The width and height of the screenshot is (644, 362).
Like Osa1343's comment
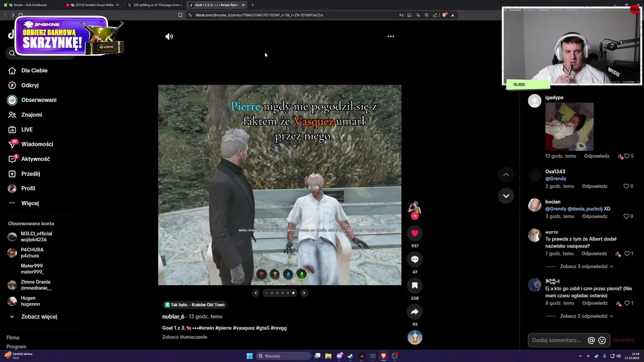[x=626, y=186]
